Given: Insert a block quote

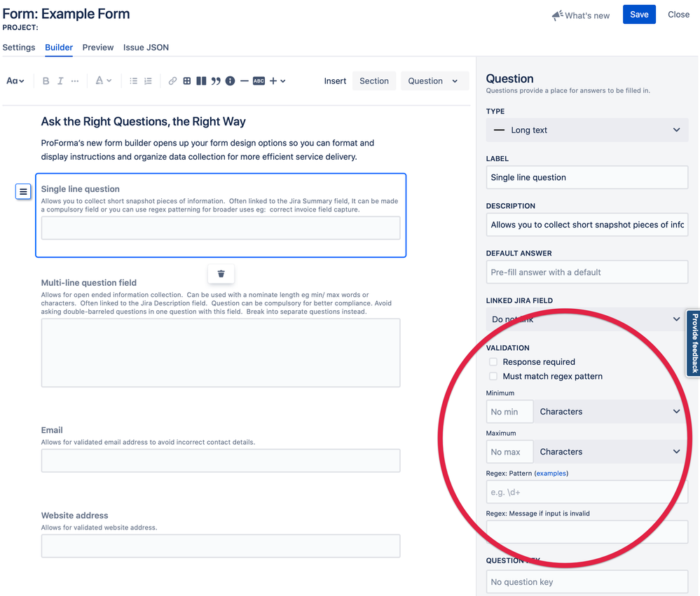Looking at the screenshot, I should [x=214, y=81].
